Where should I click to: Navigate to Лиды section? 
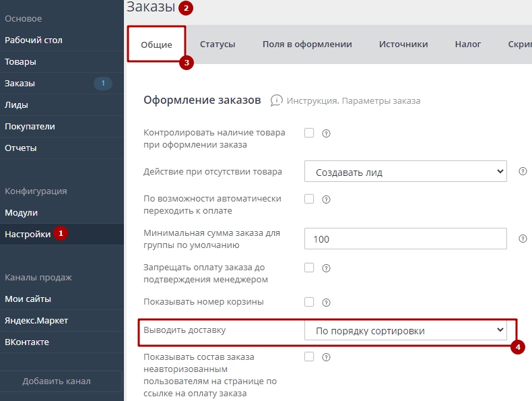pos(62,105)
